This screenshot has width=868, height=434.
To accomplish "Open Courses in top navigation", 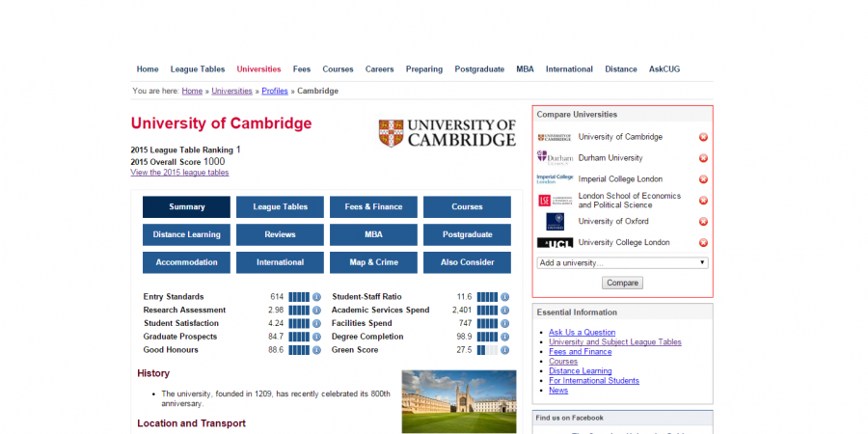I will point(338,69).
